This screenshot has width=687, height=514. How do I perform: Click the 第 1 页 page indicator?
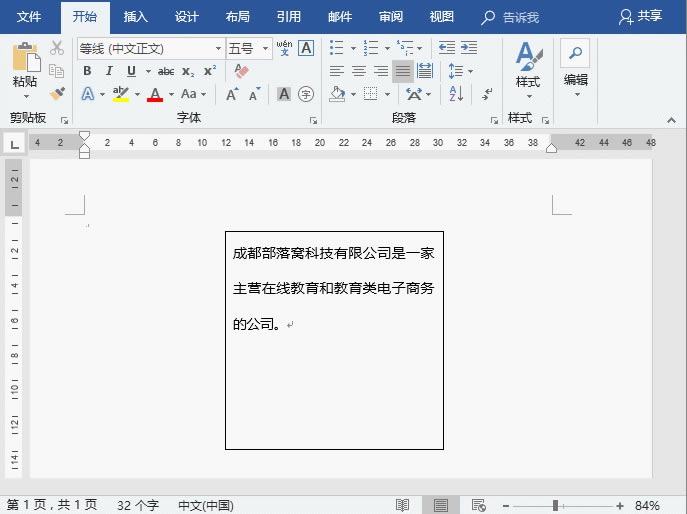pos(52,505)
